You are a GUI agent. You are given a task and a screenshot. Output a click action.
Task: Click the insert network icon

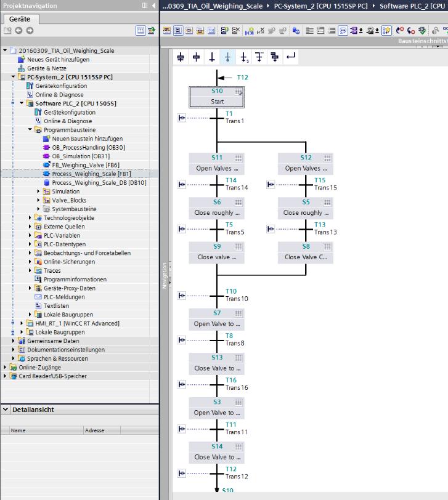250,31
